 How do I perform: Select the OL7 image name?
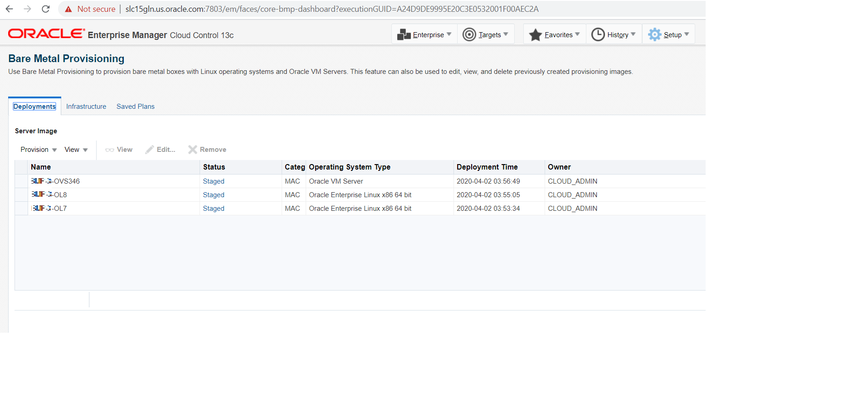[49, 209]
